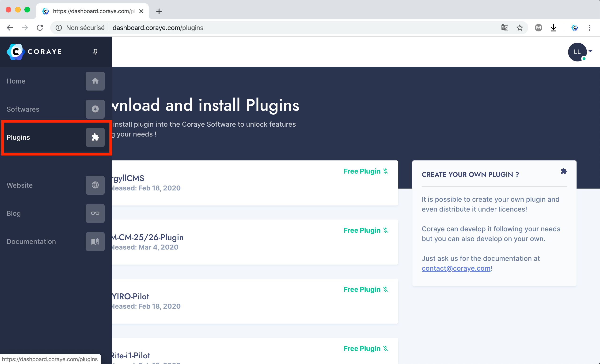The image size is (600, 364).
Task: Click the Plugins puzzle-piece icon
Action: pos(95,137)
